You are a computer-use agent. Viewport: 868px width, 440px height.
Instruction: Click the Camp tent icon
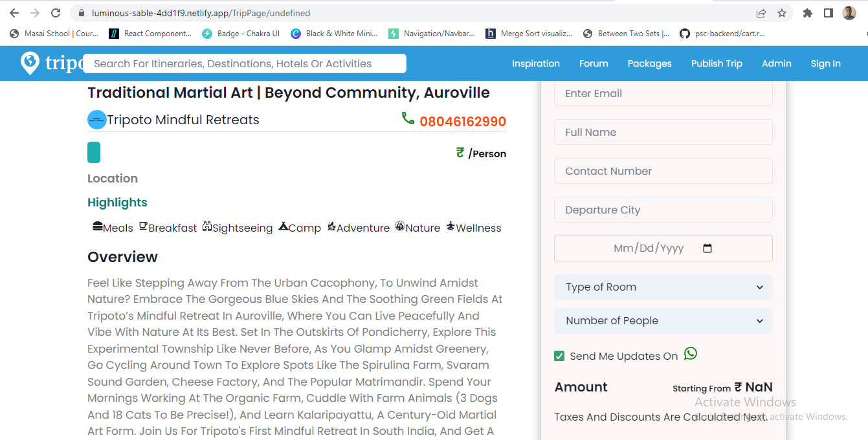(x=284, y=226)
